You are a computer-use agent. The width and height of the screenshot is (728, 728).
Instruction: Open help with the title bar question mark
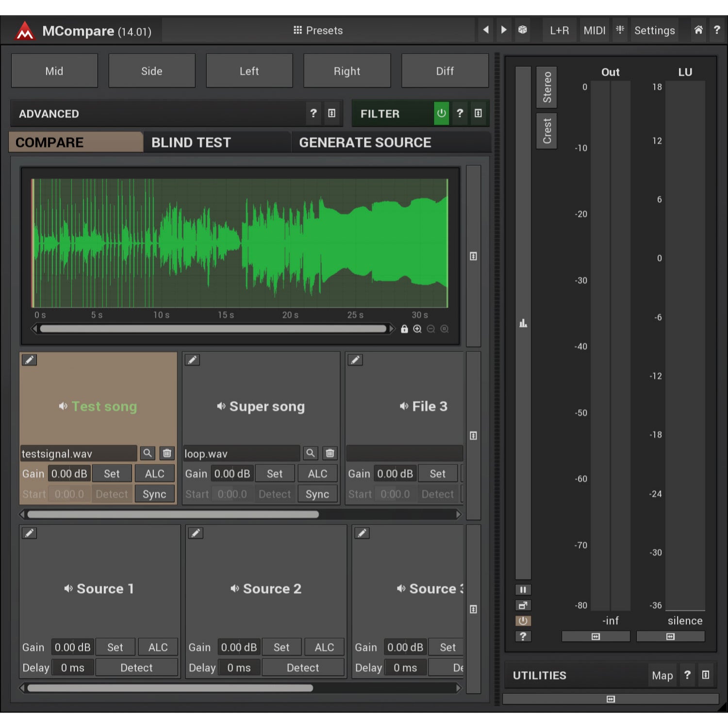coord(717,30)
